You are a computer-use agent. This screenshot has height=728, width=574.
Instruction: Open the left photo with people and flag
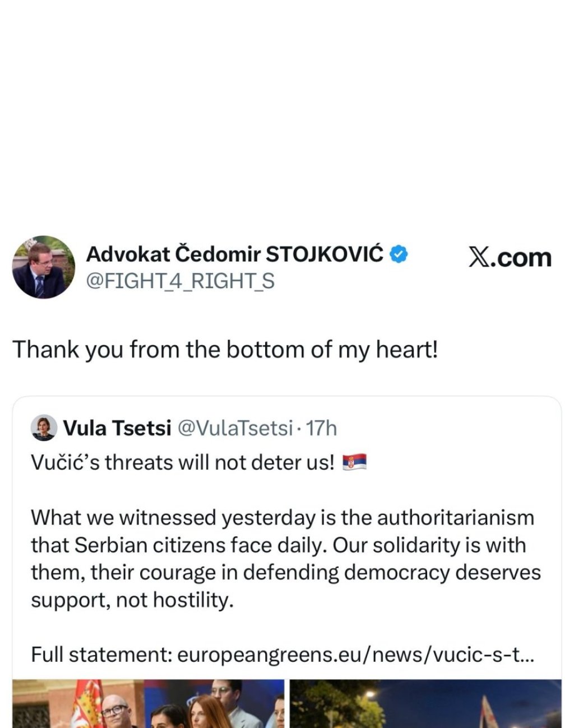(148, 704)
